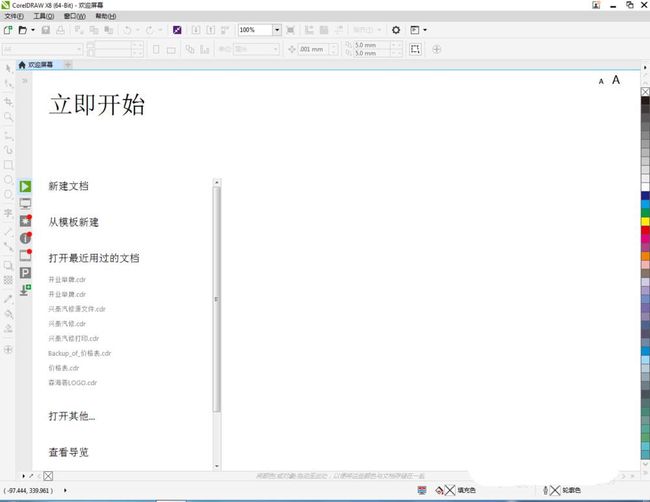Select the Rectangle tool in toolbox
650x502 pixels.
pyautogui.click(x=8, y=165)
